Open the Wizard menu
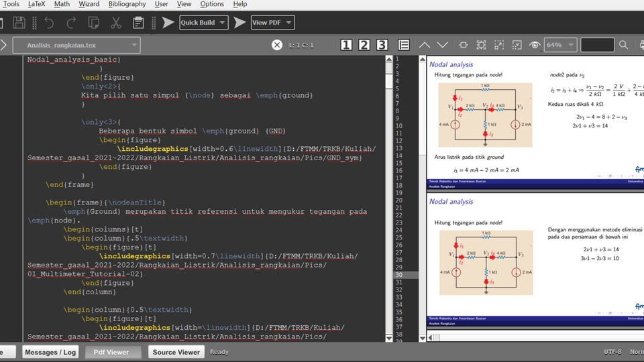 (89, 4)
